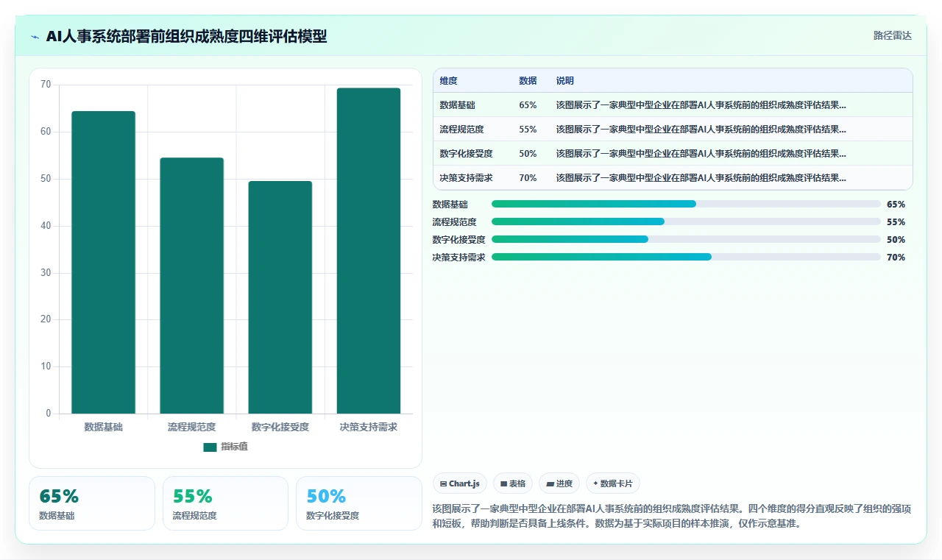
Task: Click the 数据 table column header
Action: [x=528, y=81]
